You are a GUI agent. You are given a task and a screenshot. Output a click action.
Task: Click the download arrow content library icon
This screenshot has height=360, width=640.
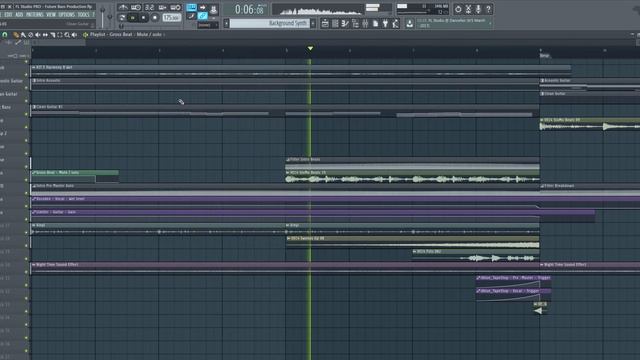coord(409,24)
